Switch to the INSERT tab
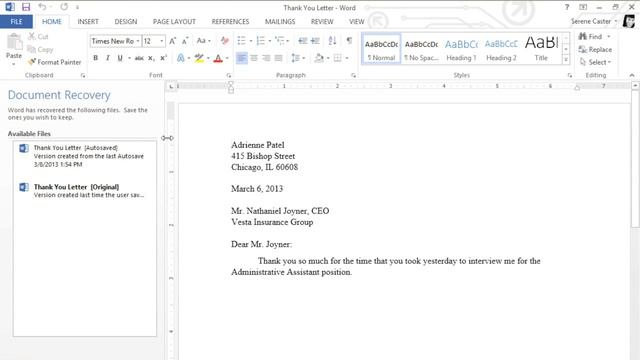The image size is (640, 360). tap(88, 22)
